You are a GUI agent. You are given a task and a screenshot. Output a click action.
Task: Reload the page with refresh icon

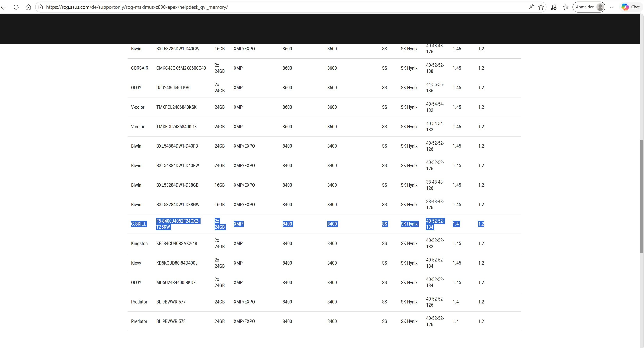coord(16,7)
